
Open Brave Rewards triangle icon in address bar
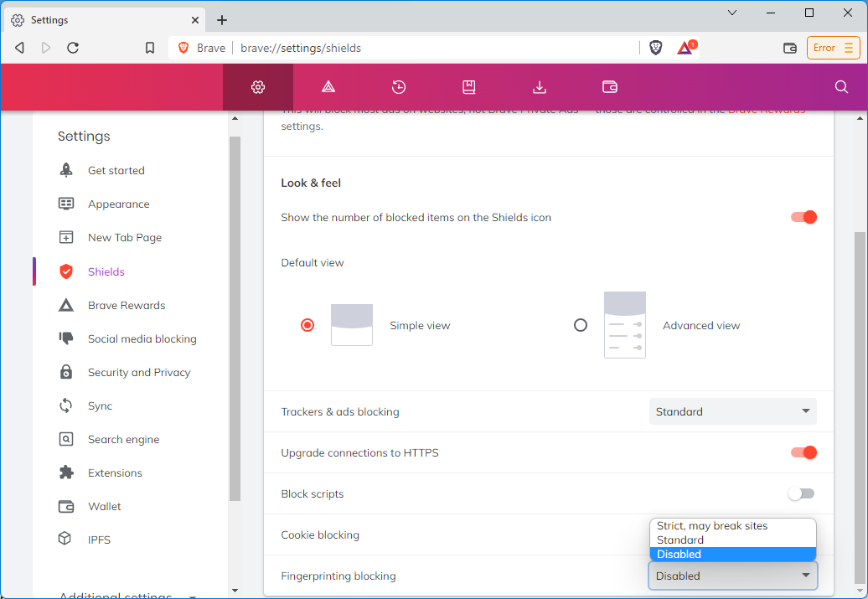pos(685,48)
